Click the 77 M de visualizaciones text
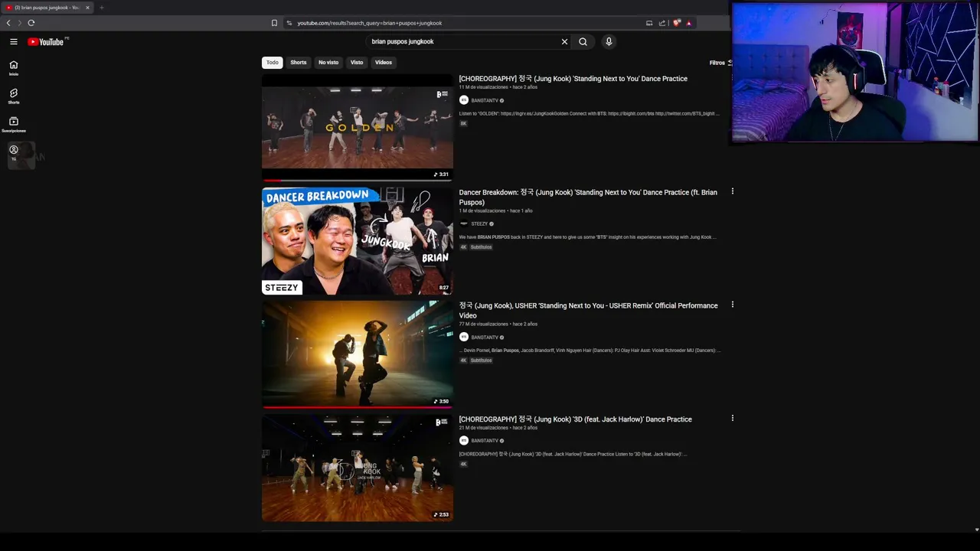The width and height of the screenshot is (980, 551). (x=483, y=324)
